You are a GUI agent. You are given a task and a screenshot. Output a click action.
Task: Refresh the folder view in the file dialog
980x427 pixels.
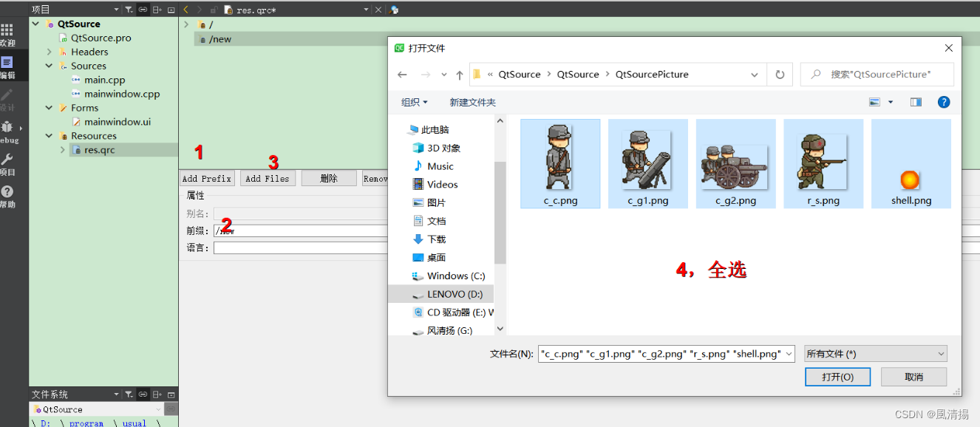[780, 75]
